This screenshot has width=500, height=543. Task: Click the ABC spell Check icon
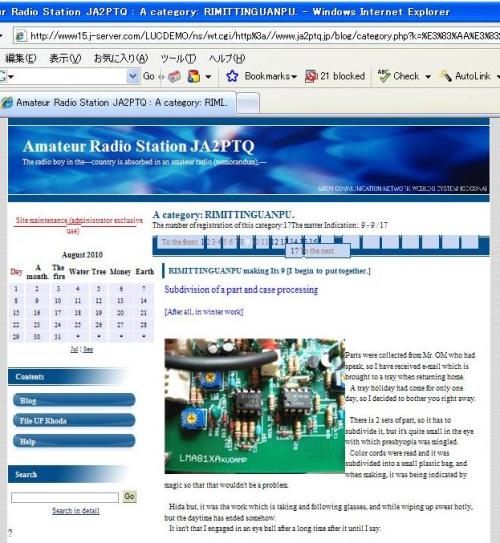[x=384, y=76]
